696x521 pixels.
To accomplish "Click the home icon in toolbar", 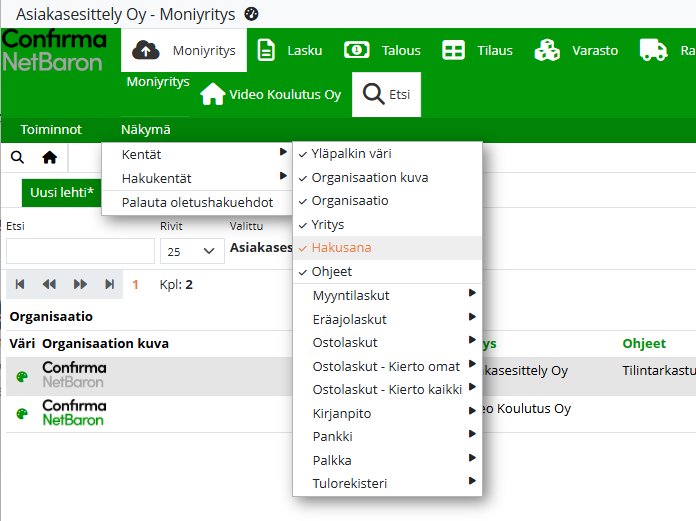I will point(49,157).
